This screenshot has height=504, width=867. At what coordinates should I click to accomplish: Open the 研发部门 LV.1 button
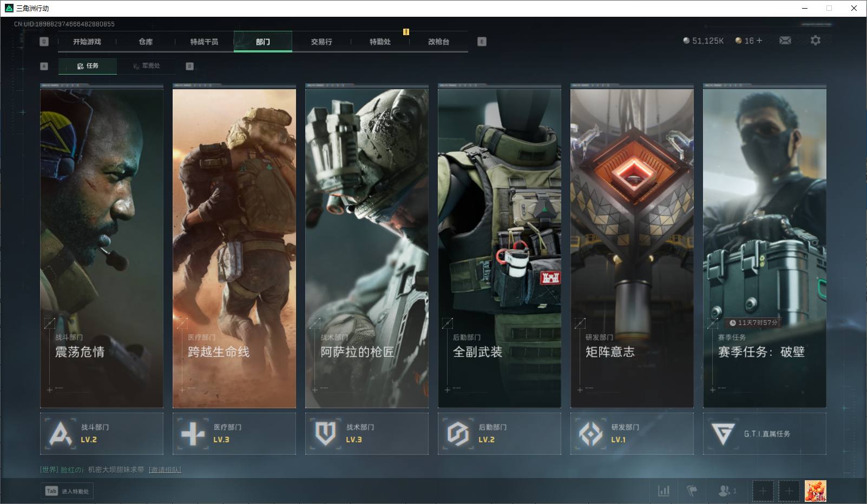(x=632, y=434)
